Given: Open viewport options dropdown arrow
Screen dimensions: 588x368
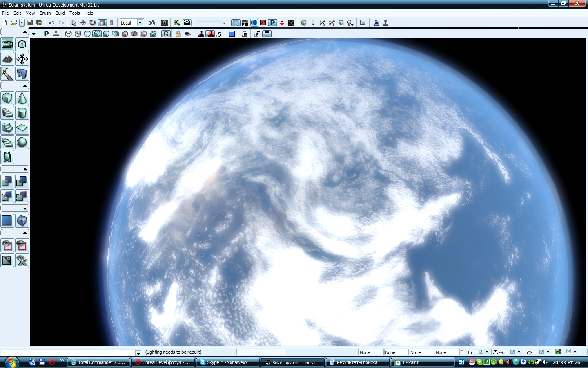Looking at the screenshot, I should coord(34,34).
